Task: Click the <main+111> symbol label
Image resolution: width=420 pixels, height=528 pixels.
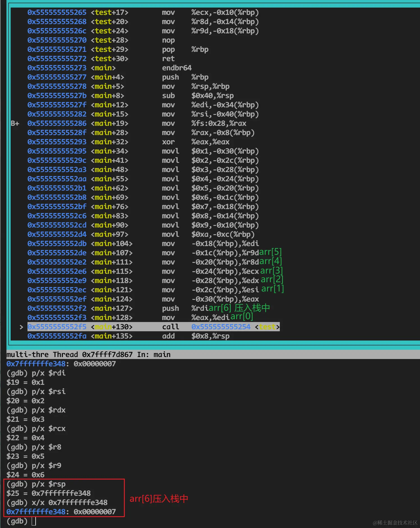Action: 112,262
